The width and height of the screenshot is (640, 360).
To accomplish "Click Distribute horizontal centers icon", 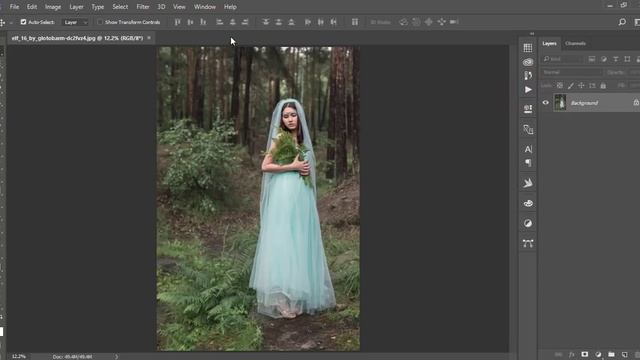I will pos(321,22).
